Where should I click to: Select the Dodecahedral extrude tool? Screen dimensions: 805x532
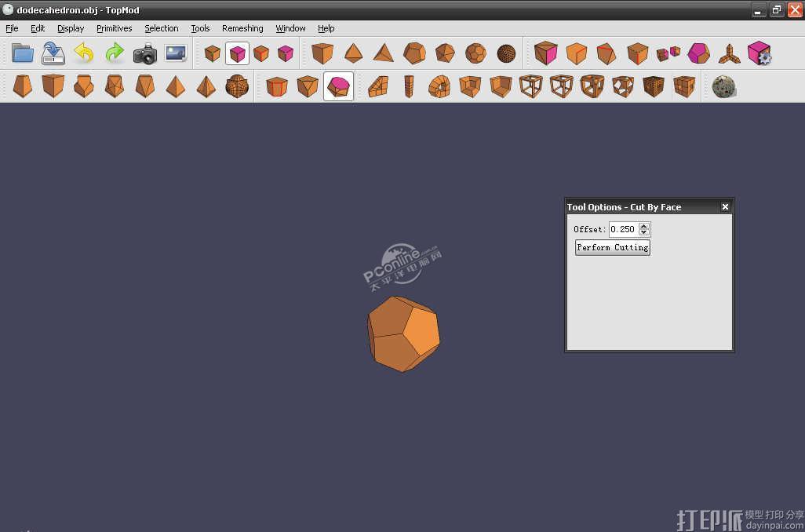click(84, 86)
